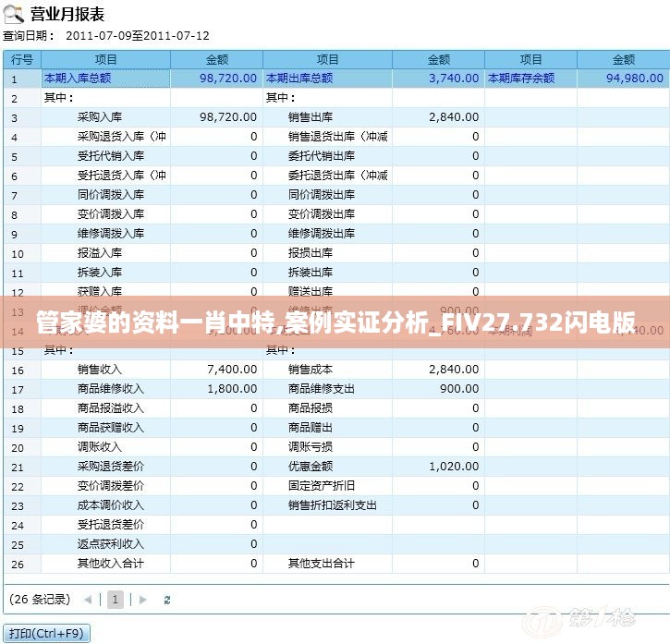The width and height of the screenshot is (670, 644).
Task: Go to previous page arrow
Action: point(89,600)
